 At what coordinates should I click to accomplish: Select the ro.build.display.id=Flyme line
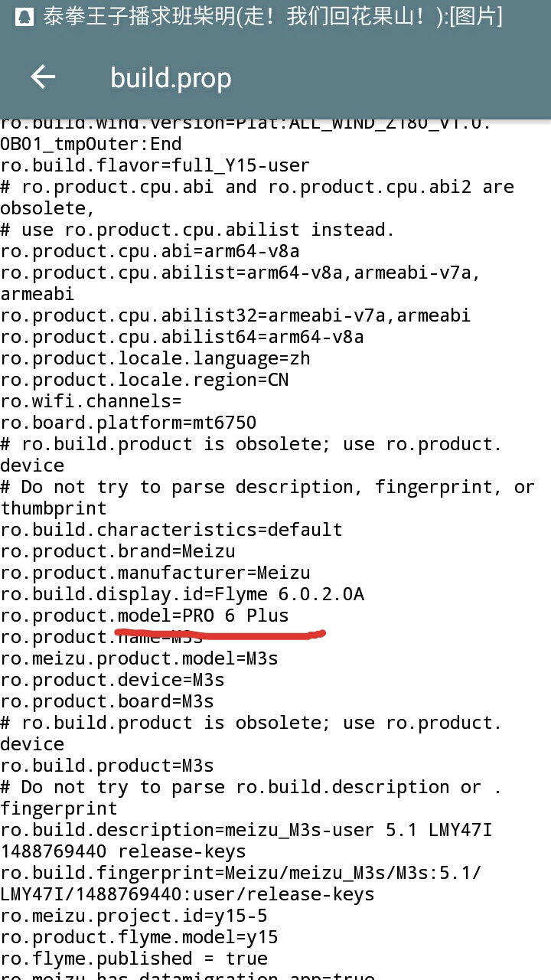point(182,594)
